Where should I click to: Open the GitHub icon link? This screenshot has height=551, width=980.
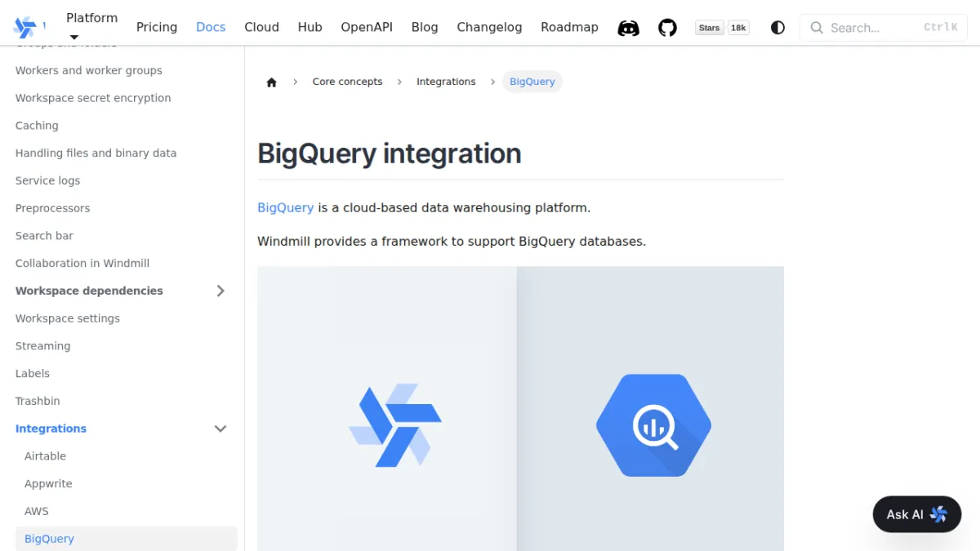(x=667, y=28)
